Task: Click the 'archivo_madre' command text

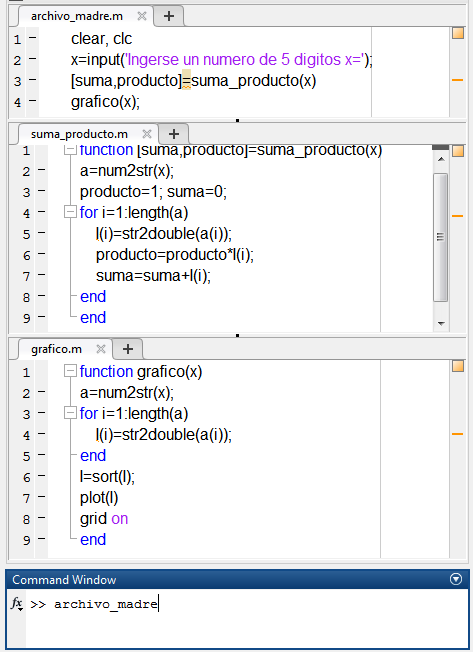Action: (106, 604)
